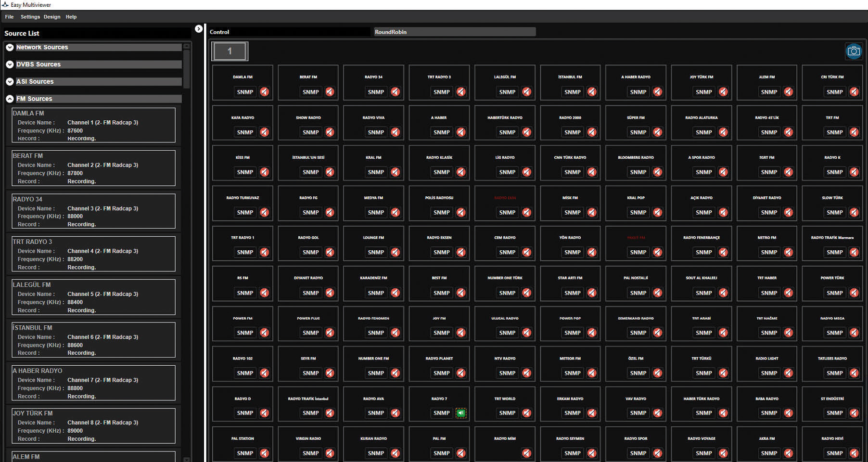Click SNMP button on RADYO 7 tile
This screenshot has height=462, width=868.
click(442, 413)
